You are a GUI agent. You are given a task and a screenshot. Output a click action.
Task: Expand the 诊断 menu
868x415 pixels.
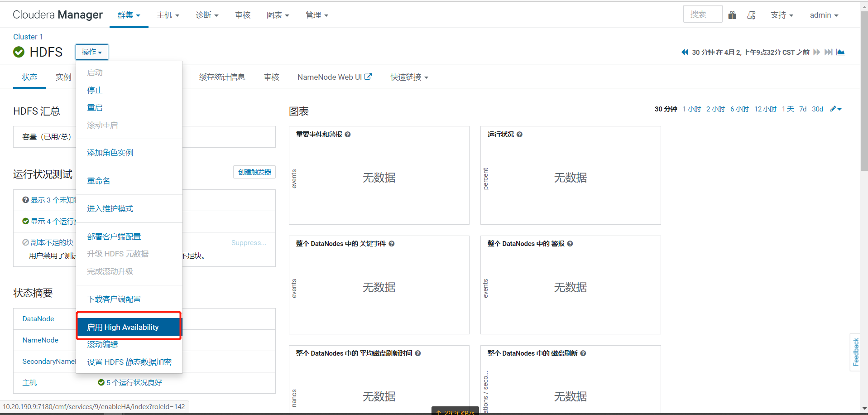tap(207, 15)
